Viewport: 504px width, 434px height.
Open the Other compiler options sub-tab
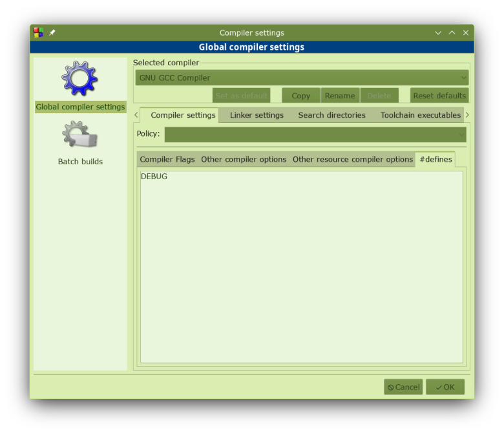(244, 160)
